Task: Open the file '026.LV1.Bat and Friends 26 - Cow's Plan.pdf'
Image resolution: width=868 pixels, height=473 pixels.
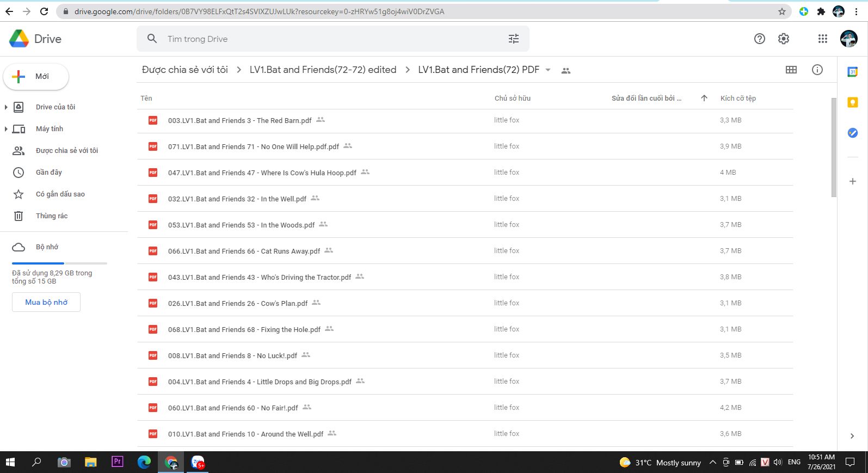Action: point(237,304)
